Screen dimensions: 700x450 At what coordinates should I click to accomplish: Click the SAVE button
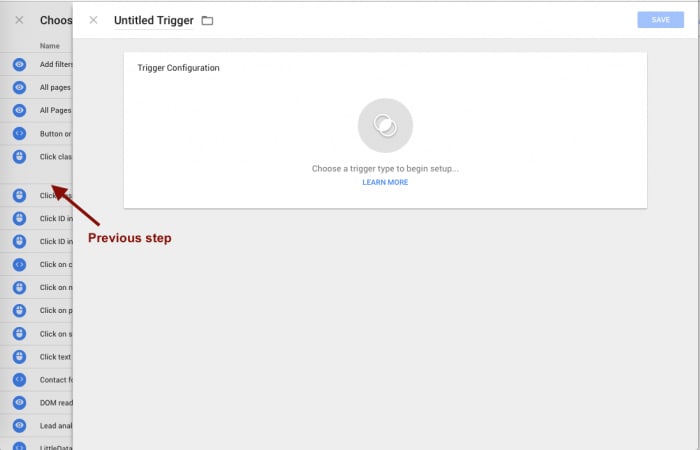click(660, 20)
